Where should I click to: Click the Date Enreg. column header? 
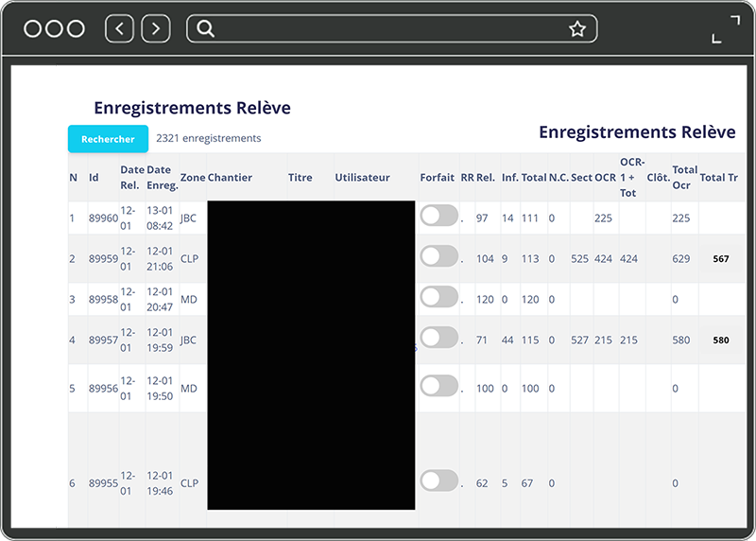coord(162,178)
